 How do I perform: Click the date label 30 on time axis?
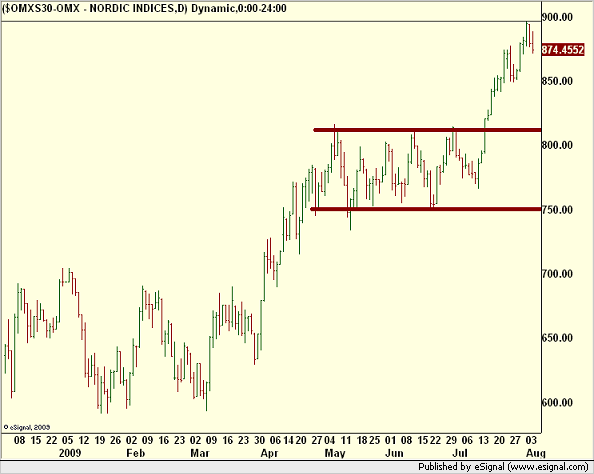coord(259,440)
